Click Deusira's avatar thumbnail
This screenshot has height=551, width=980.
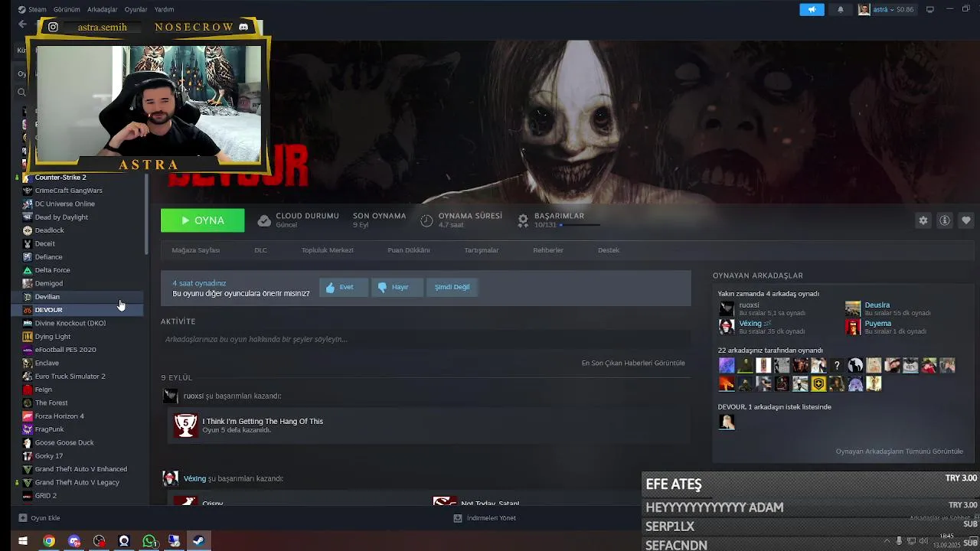tap(853, 309)
